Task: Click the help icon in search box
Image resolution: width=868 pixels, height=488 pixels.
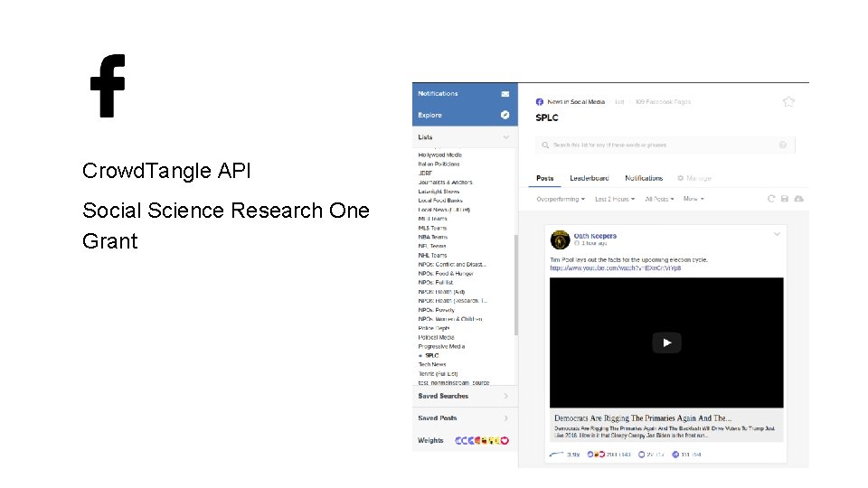Action: (783, 145)
